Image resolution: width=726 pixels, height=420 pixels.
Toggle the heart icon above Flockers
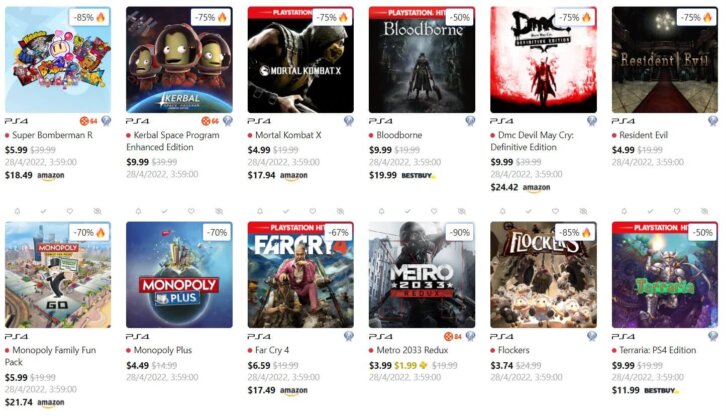(555, 211)
